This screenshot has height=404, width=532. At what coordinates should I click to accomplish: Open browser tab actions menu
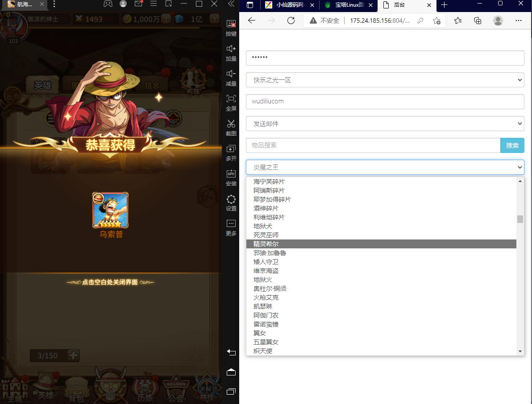250,5
